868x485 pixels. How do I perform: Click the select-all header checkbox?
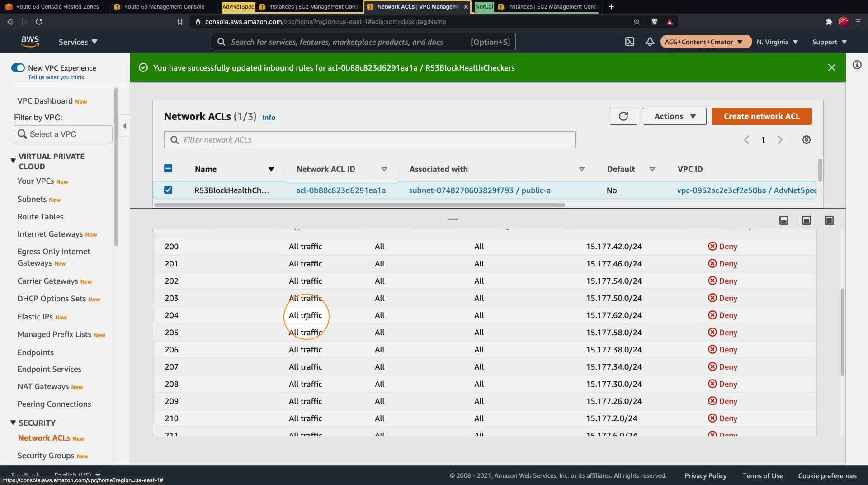(x=168, y=169)
